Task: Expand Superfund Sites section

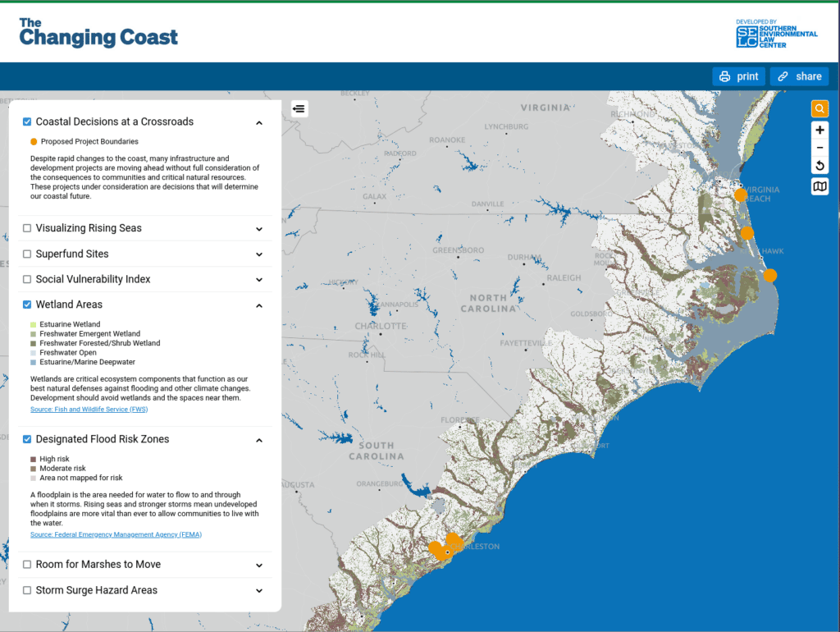Action: pyautogui.click(x=259, y=254)
